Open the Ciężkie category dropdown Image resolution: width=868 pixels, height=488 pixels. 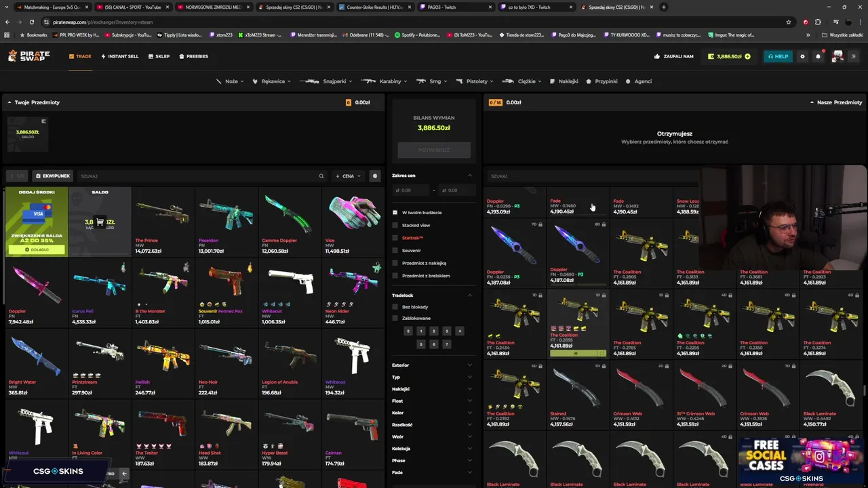[x=524, y=81]
